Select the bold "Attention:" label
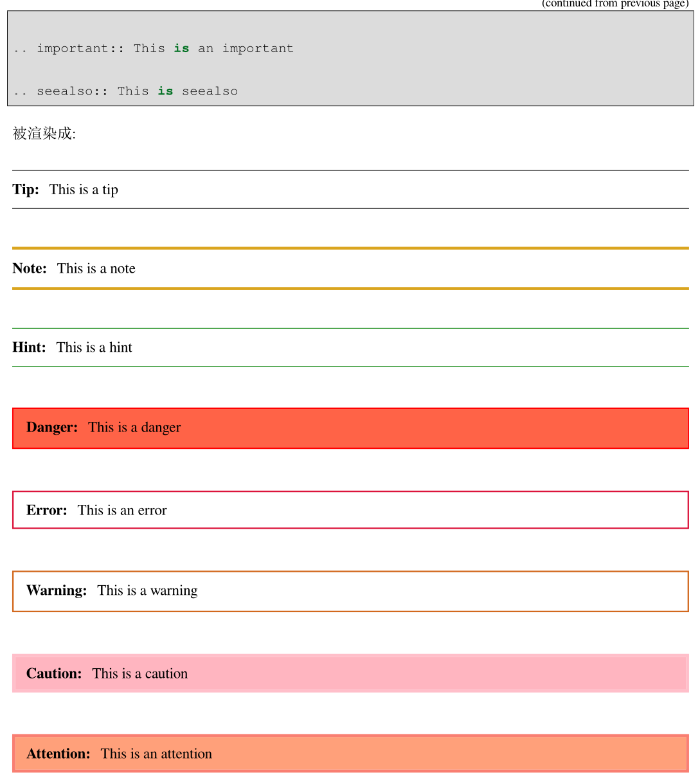The image size is (700, 782). (58, 754)
